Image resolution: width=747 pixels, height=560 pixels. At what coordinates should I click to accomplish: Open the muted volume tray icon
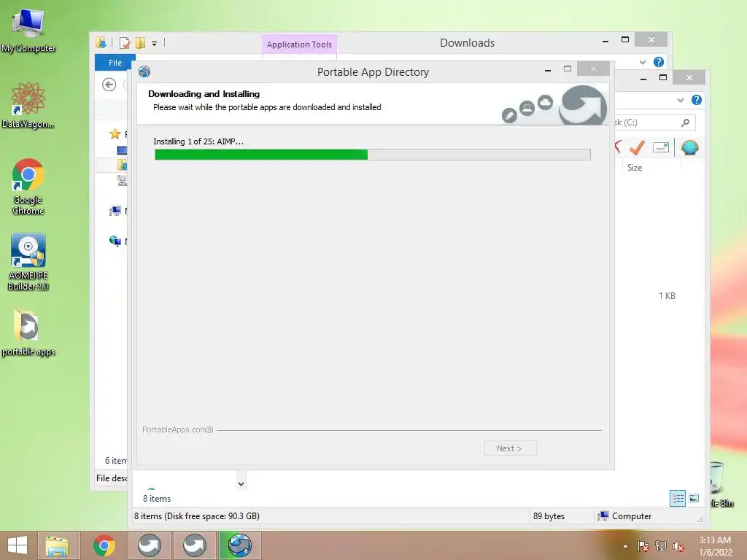tap(678, 546)
